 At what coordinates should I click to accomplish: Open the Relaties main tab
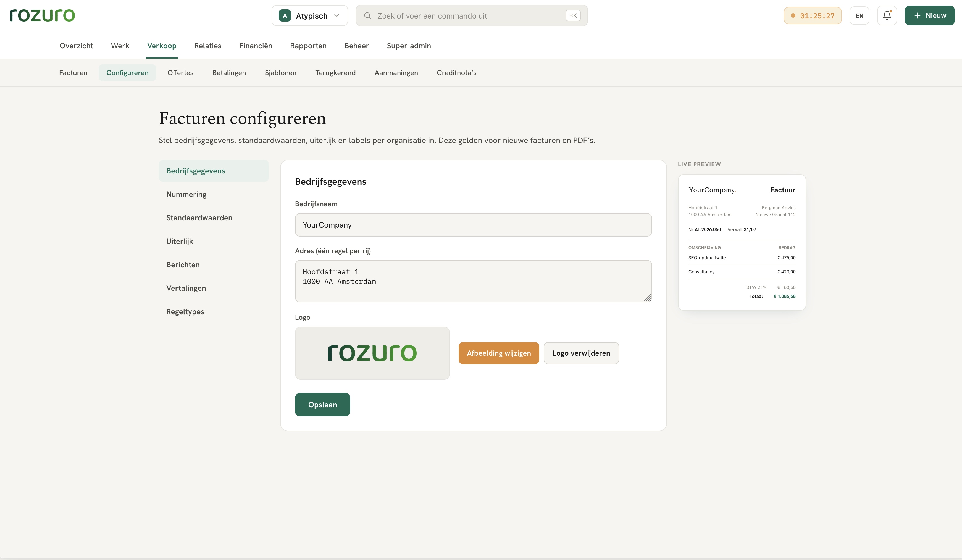pyautogui.click(x=208, y=46)
